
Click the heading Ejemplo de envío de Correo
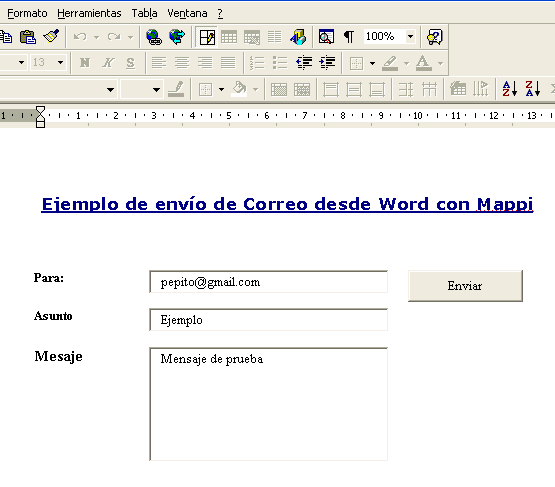point(287,205)
